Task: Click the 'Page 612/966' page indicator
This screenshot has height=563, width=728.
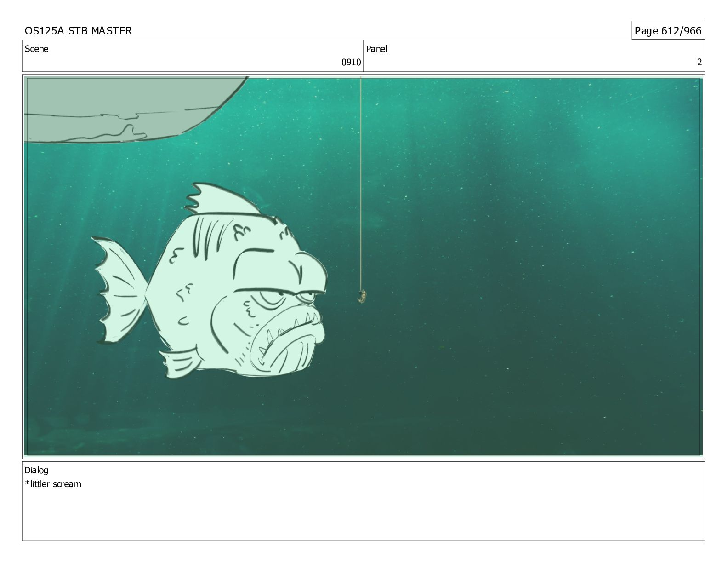Action: [x=668, y=31]
